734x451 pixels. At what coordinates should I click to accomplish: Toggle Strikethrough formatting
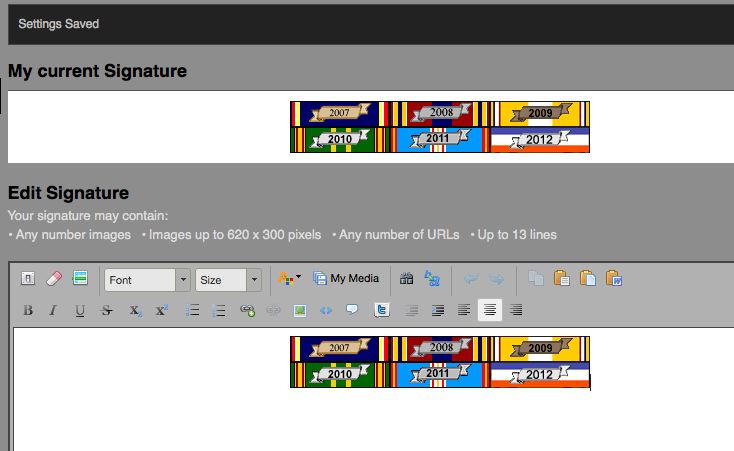107,310
